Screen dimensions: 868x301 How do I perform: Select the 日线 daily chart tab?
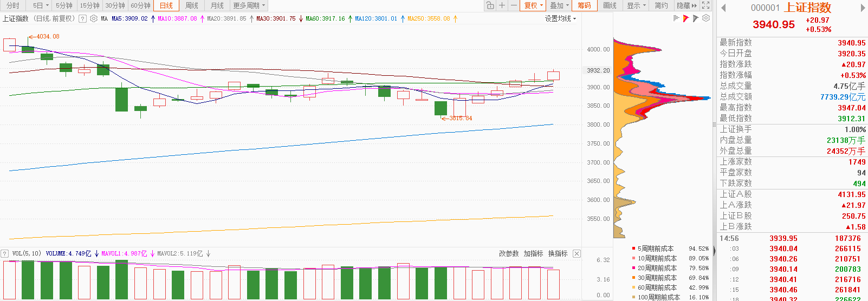(x=166, y=5)
